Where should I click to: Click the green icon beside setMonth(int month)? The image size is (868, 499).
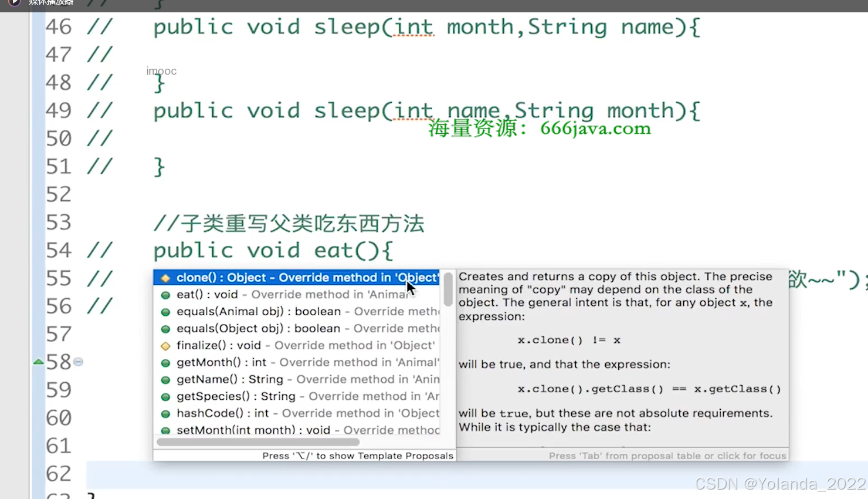tap(165, 431)
